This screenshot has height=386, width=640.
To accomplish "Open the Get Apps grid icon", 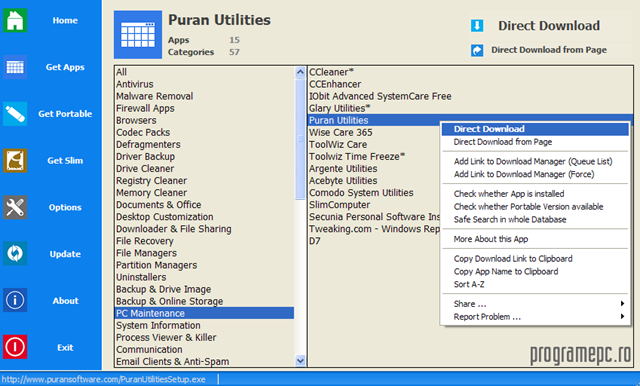I will (x=15, y=67).
